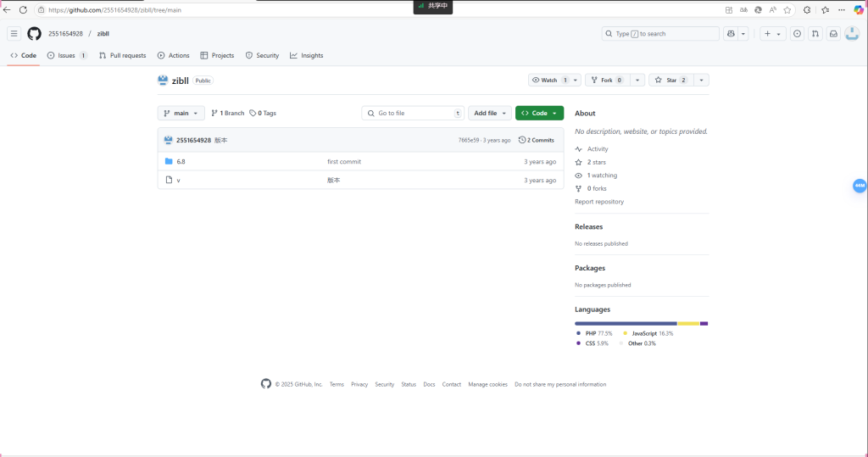The image size is (868, 457).
Task: Open the issues icon in top header
Action: point(796,34)
